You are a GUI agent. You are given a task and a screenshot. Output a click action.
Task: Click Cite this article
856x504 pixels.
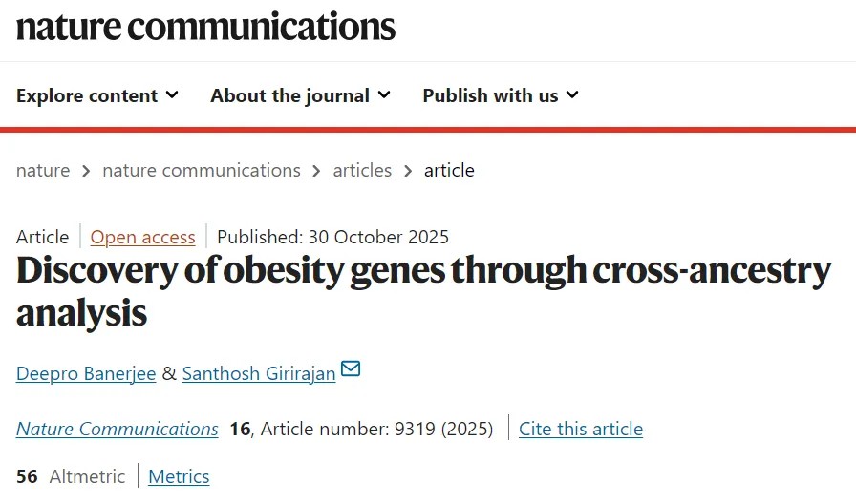[x=581, y=429]
